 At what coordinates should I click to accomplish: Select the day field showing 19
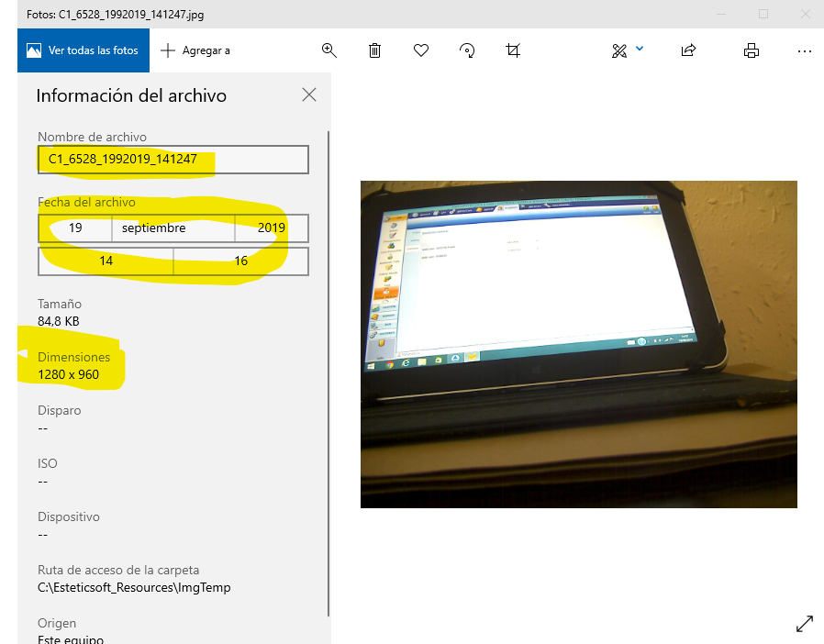pos(75,228)
